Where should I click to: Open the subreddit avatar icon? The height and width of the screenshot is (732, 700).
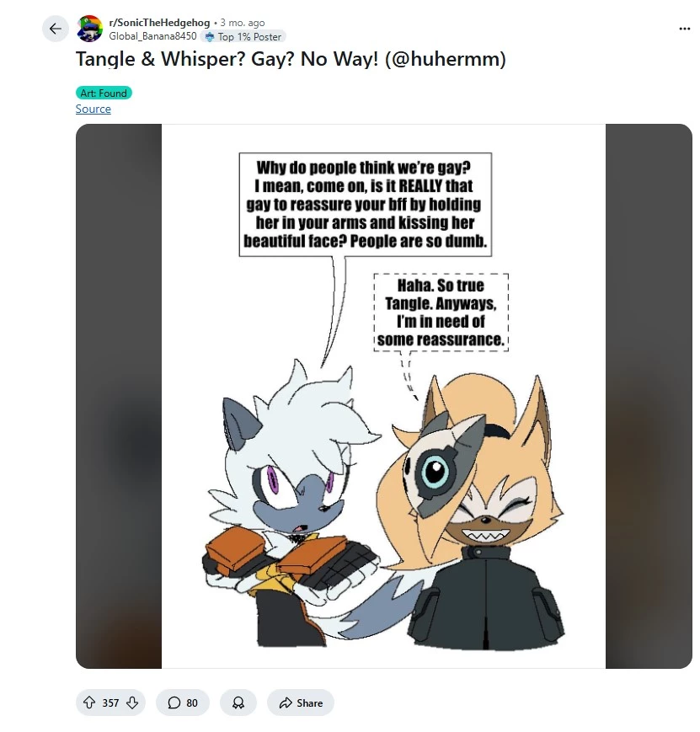(89, 29)
